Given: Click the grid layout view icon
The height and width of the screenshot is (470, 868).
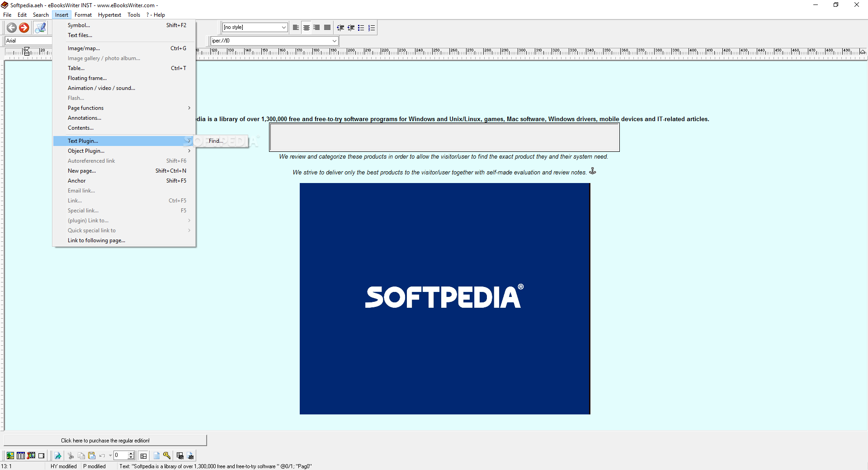Looking at the screenshot, I should point(143,456).
